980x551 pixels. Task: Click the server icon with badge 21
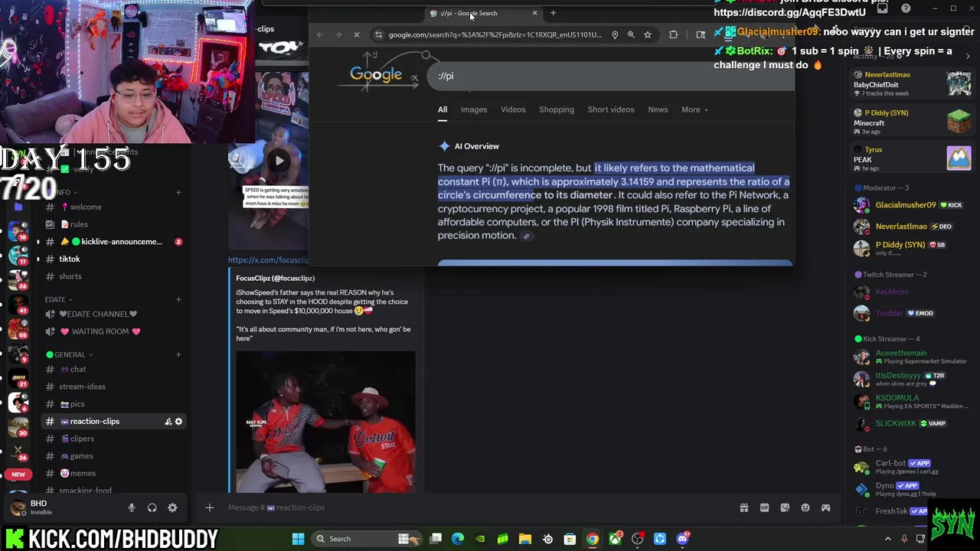pyautogui.click(x=18, y=377)
